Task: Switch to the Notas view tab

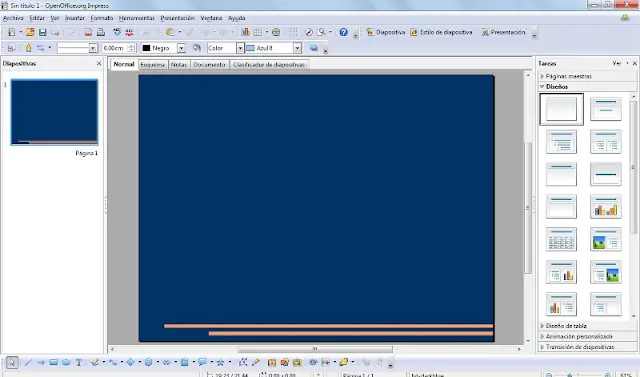Action: [179, 65]
